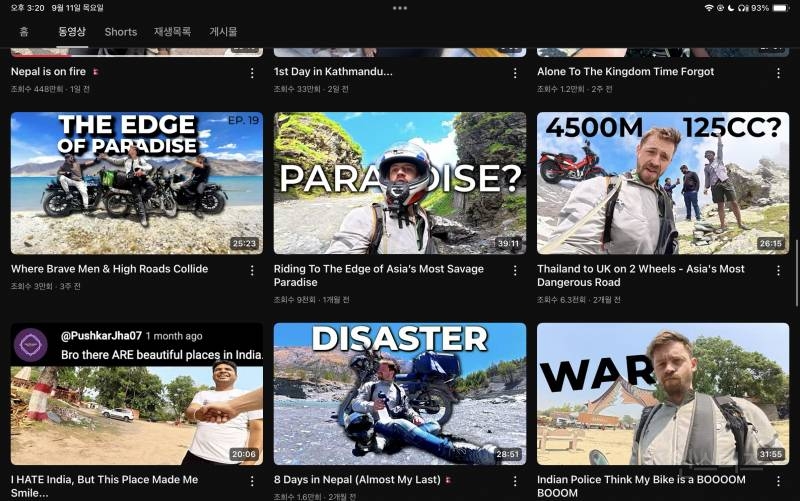Screen dimensions: 800x501
Task: Open options menu for 1st Day in Kathmandu video
Action: pyautogui.click(x=515, y=73)
